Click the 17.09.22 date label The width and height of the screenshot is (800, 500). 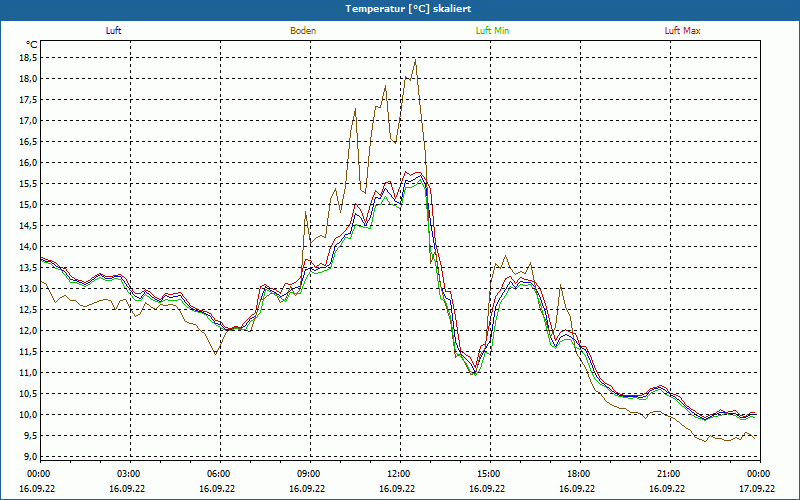click(x=757, y=488)
